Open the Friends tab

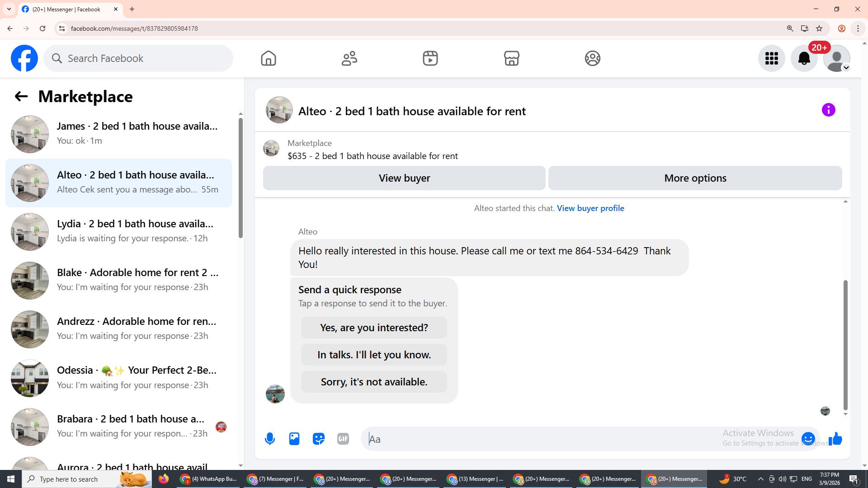click(349, 58)
